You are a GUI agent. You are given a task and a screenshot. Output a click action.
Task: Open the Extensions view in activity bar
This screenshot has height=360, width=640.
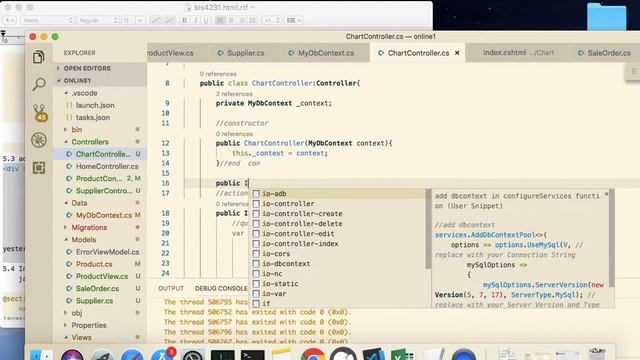39,168
